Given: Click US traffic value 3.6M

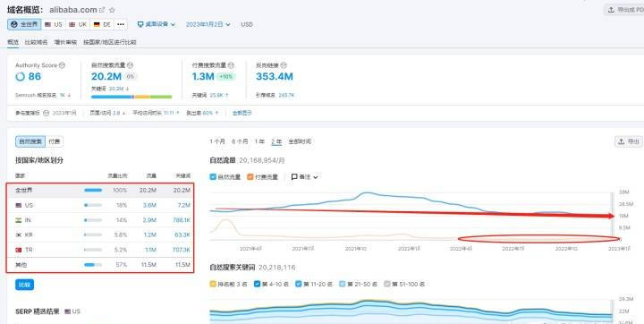Looking at the screenshot, I should coord(149,205).
